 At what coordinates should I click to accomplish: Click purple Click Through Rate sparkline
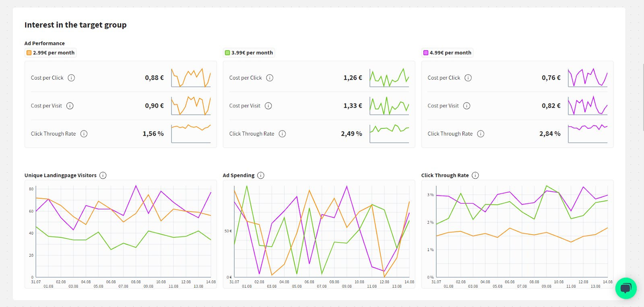588,134
